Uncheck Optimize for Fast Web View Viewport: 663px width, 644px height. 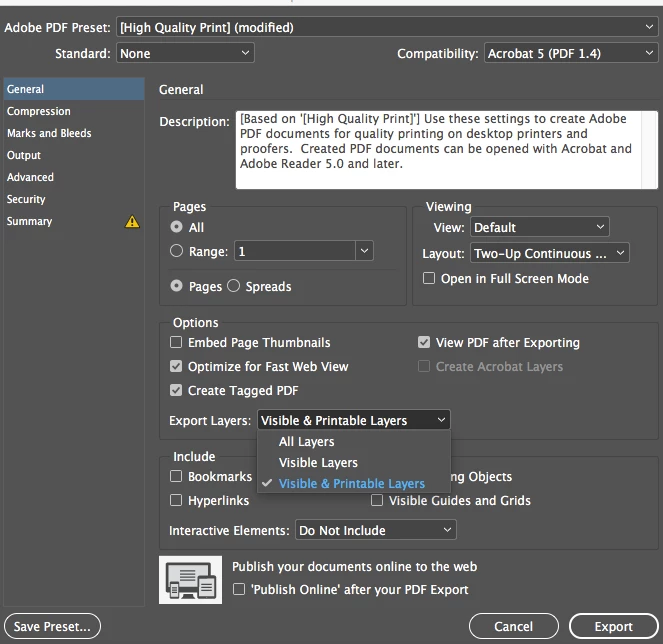tap(176, 366)
